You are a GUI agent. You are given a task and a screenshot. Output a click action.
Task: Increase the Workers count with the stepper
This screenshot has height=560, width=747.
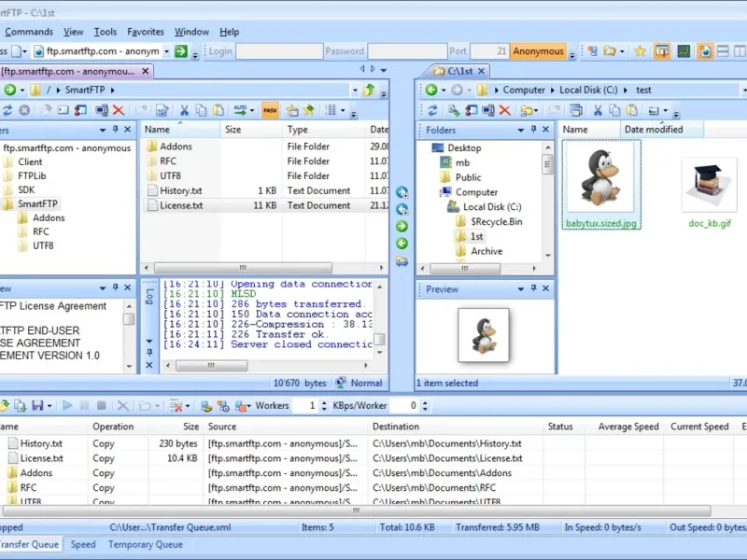[324, 402]
